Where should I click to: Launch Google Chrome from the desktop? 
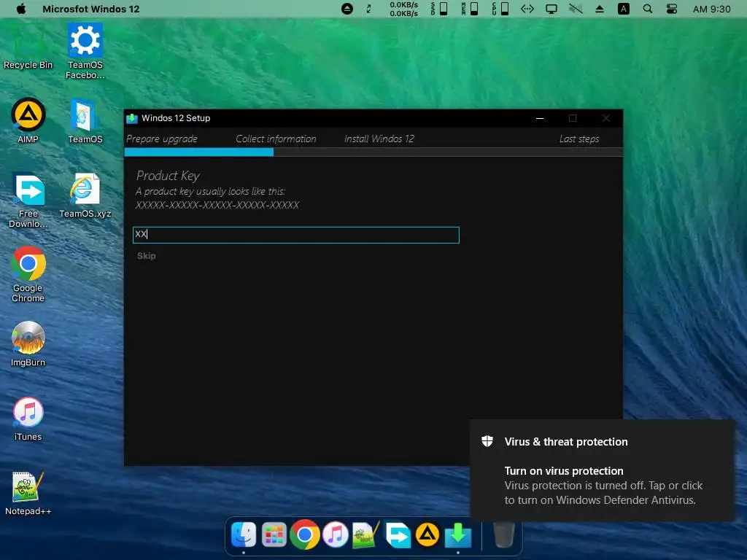pyautogui.click(x=28, y=274)
